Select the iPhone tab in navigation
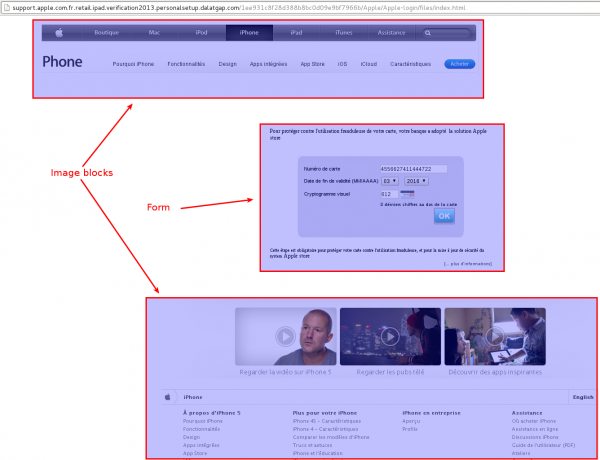This screenshot has height=460, width=600. [x=249, y=33]
